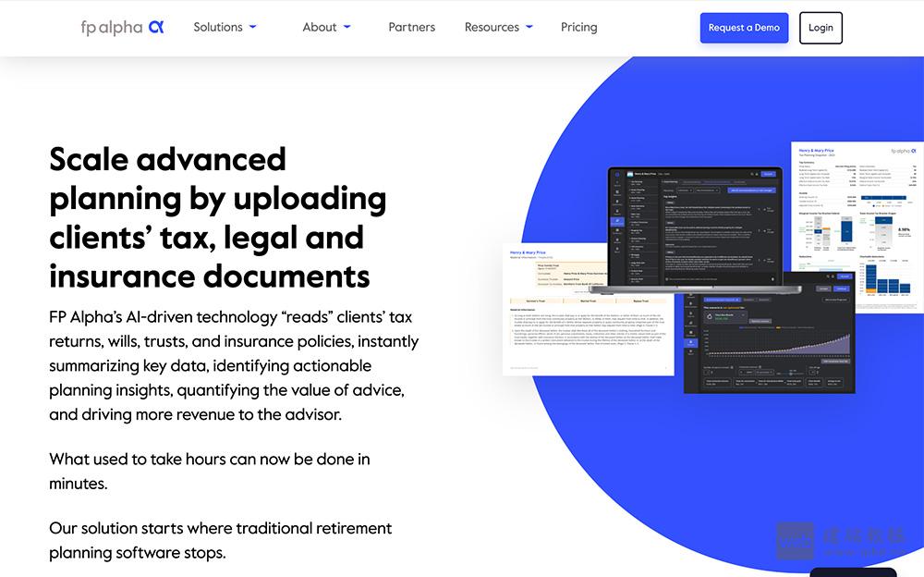Click the Login button
Screen dimensions: 924x577
click(821, 28)
